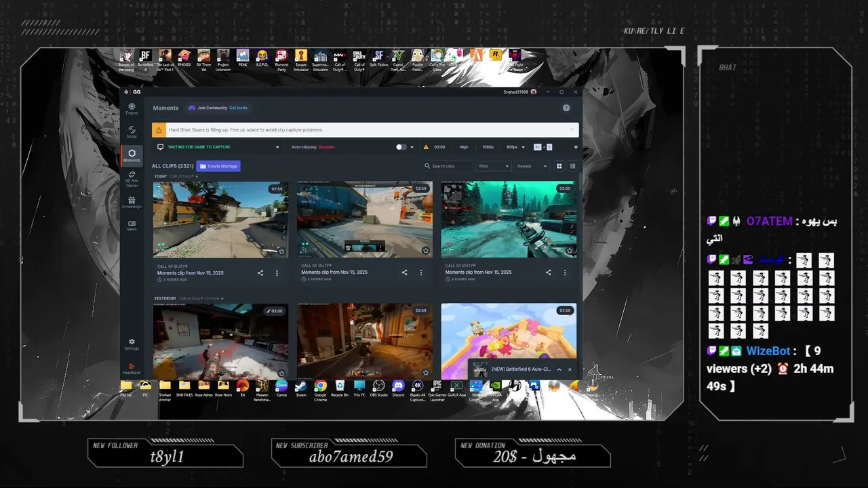Image resolution: width=868 pixels, height=488 pixels.
Task: Switch to list view of clips
Action: pos(572,166)
